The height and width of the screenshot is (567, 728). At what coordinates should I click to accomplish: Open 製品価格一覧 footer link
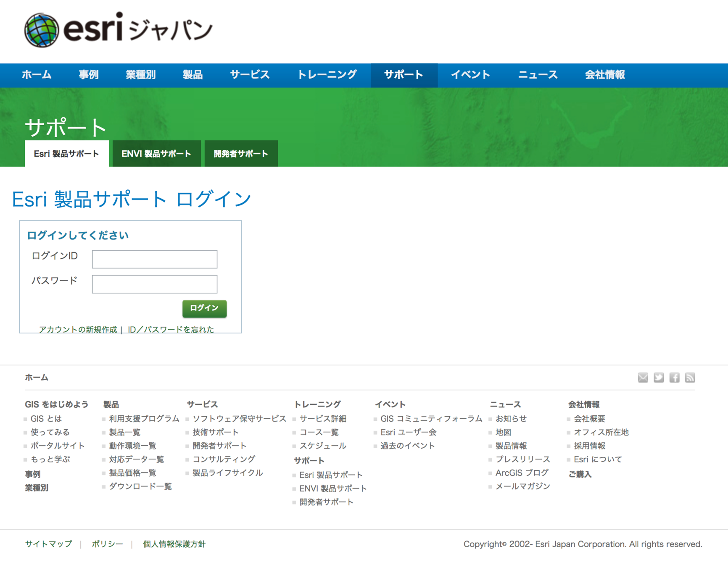[x=132, y=472]
